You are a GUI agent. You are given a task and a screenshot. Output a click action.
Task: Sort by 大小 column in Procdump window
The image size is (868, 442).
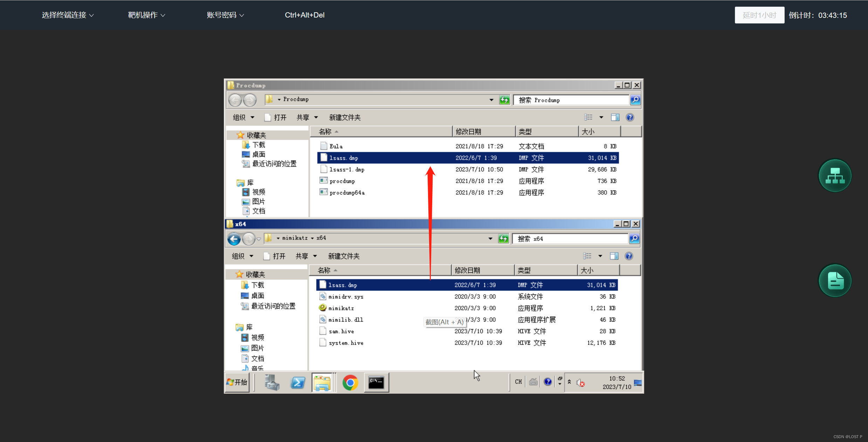point(599,132)
